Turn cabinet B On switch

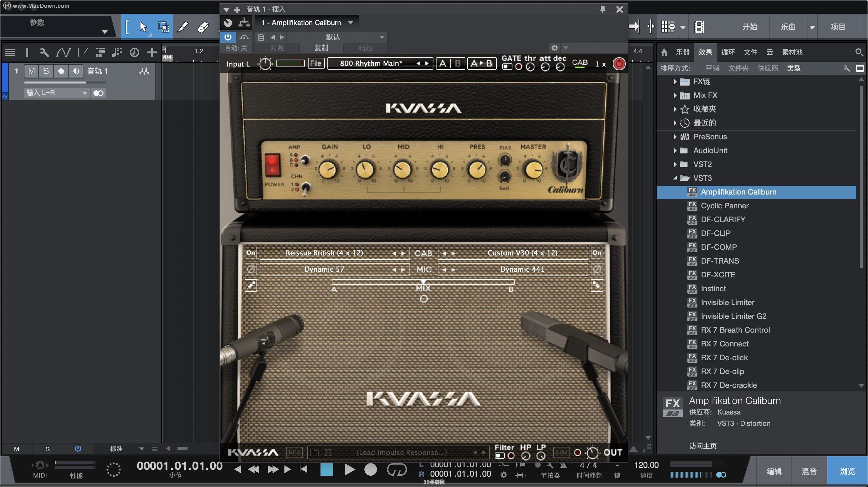pyautogui.click(x=597, y=253)
